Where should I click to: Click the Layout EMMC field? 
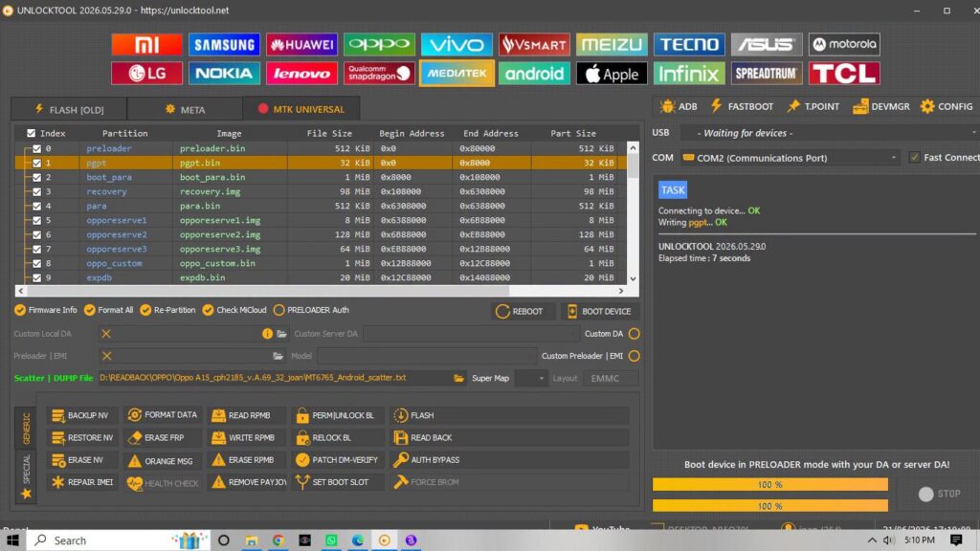coord(610,378)
